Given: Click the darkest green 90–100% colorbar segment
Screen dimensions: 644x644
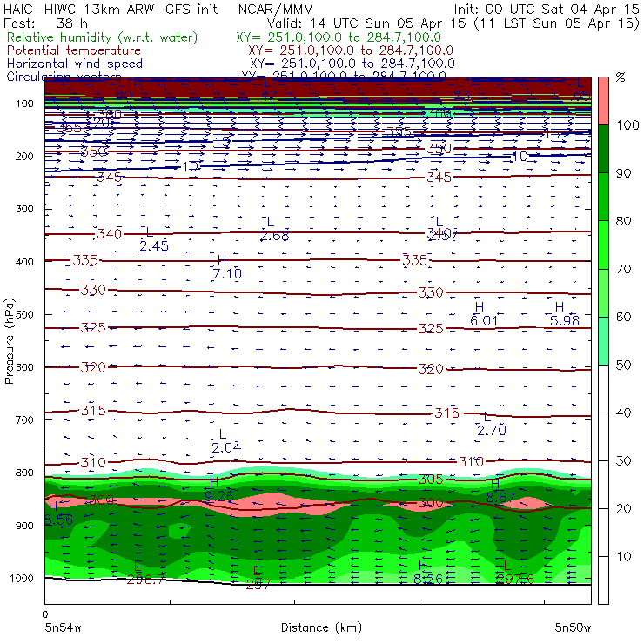Looking at the screenshot, I should 603,149.
